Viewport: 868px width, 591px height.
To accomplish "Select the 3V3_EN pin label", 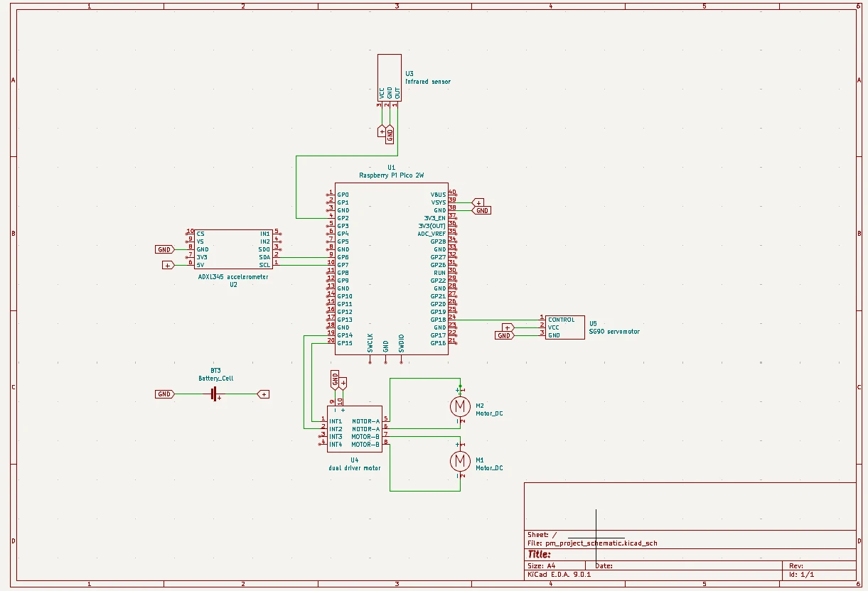I will 434,218.
